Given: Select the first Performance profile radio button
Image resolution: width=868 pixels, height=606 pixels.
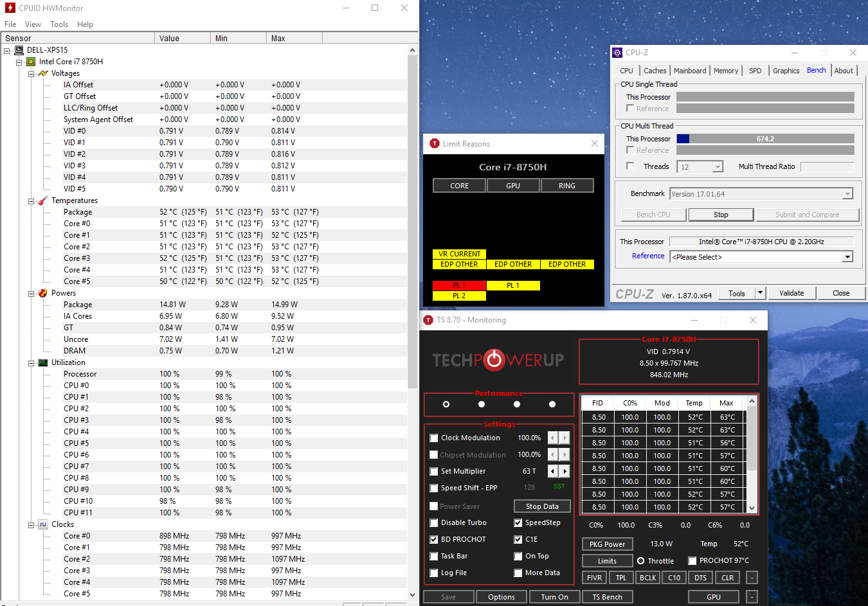Looking at the screenshot, I should (446, 404).
